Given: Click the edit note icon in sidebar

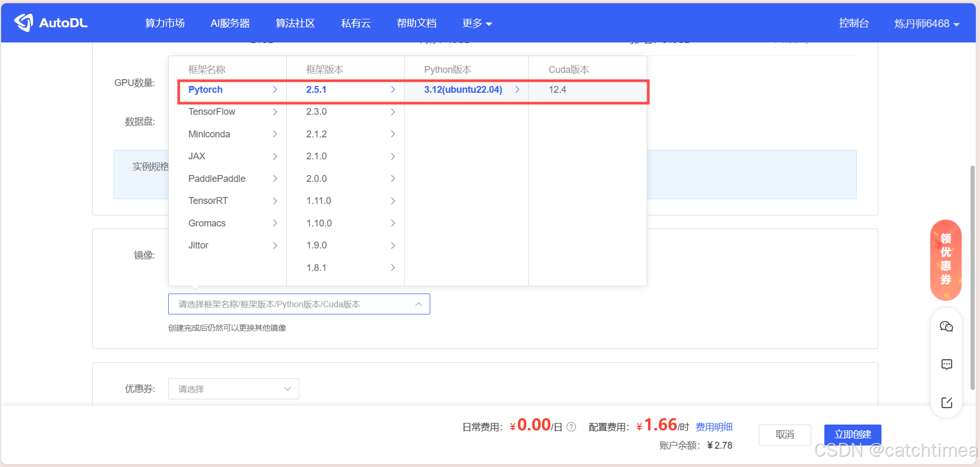Looking at the screenshot, I should pos(946,403).
